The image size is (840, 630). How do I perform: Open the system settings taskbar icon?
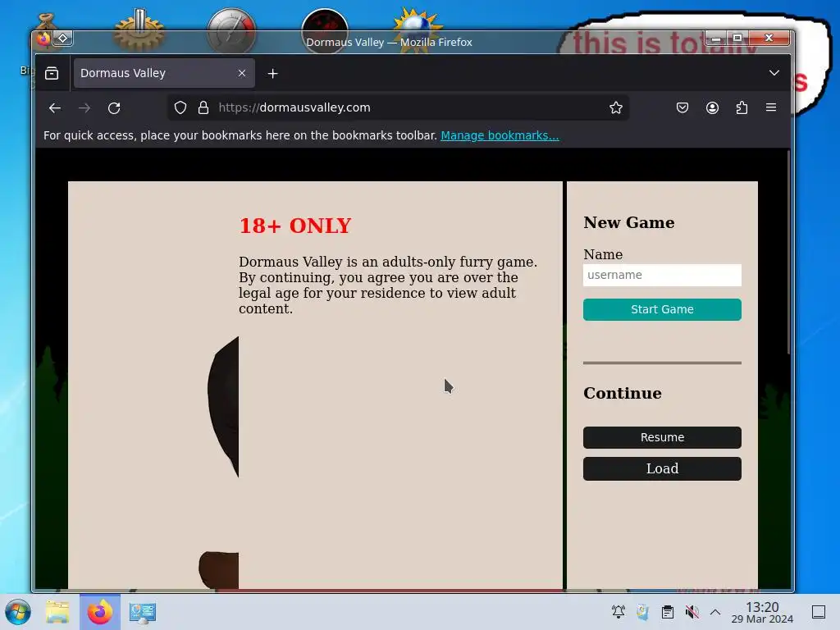pos(143,612)
